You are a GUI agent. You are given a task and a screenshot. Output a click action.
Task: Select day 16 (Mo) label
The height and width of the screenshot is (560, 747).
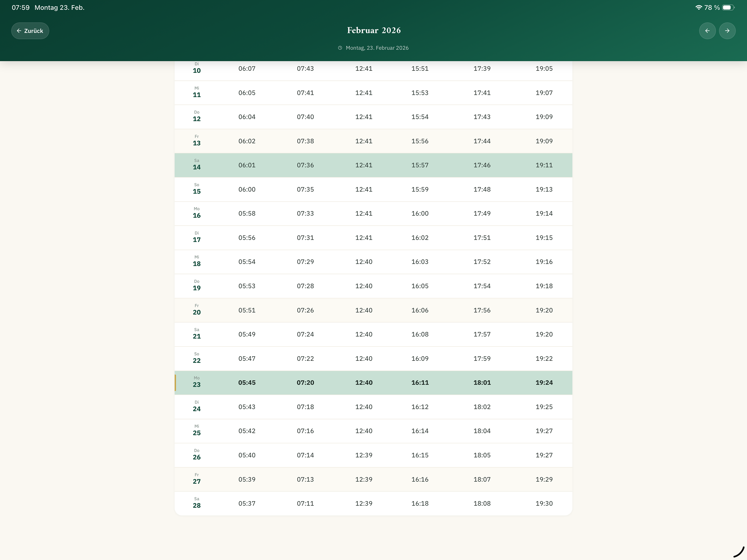point(197,213)
